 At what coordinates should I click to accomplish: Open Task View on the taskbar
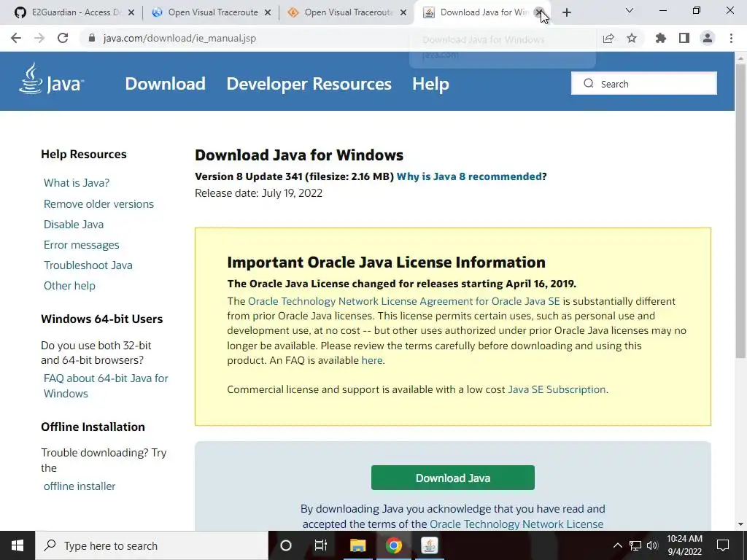(x=321, y=545)
